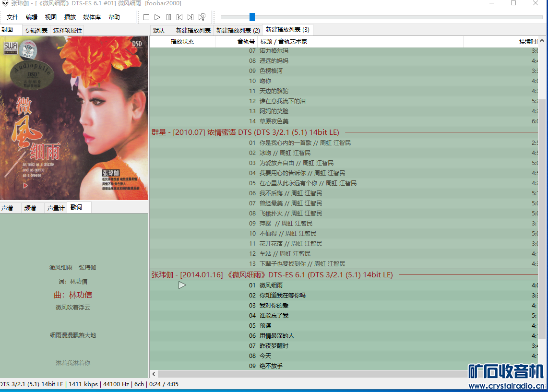Image resolution: width=548 pixels, height=392 pixels.
Task: Select track 07 昨夜梦醒时
Action: click(x=344, y=346)
